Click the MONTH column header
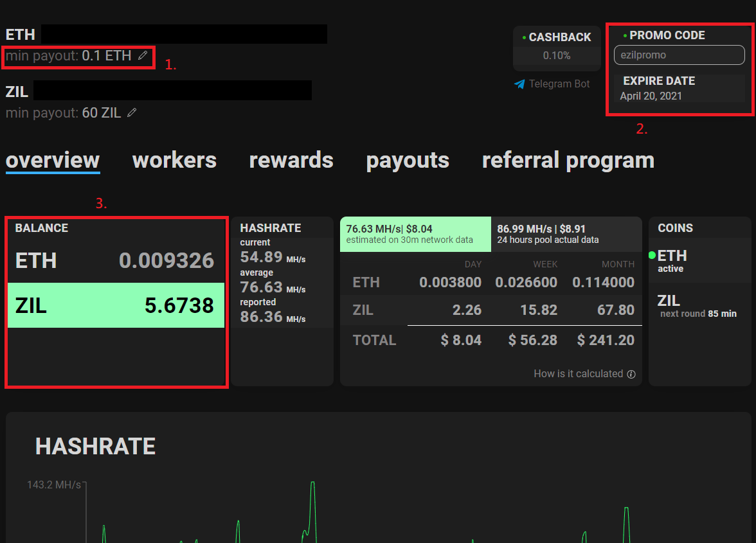This screenshot has height=543, width=756. click(x=618, y=264)
